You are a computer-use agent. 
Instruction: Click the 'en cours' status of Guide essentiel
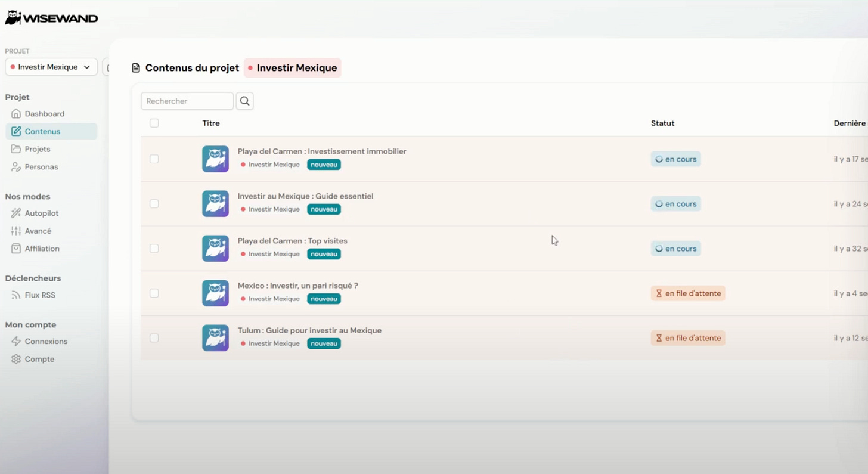675,204
